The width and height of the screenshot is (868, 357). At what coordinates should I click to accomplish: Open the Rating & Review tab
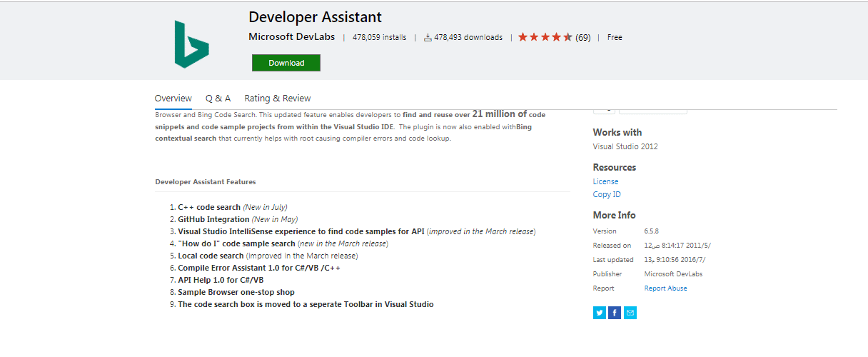[x=278, y=99]
